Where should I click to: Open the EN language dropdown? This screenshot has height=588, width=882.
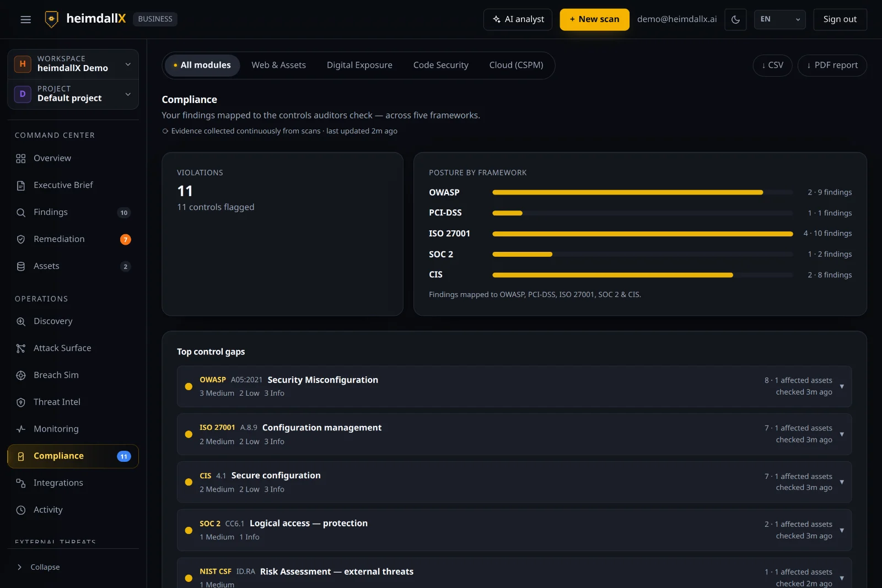(779, 19)
